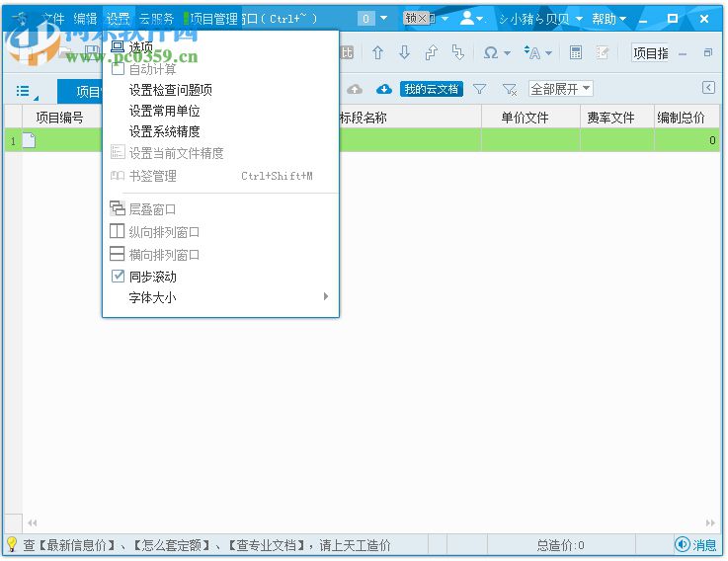Open 我的云文档 button
This screenshot has width=728, height=561.
pyautogui.click(x=432, y=89)
